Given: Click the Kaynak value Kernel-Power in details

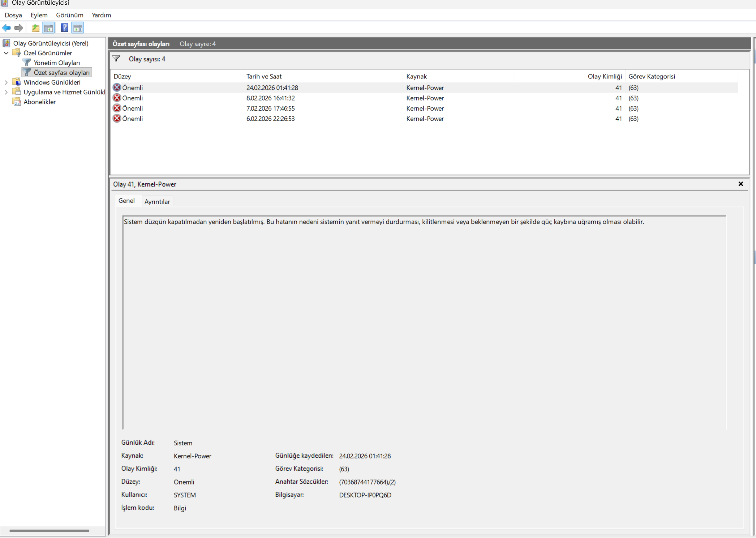Looking at the screenshot, I should [x=192, y=456].
